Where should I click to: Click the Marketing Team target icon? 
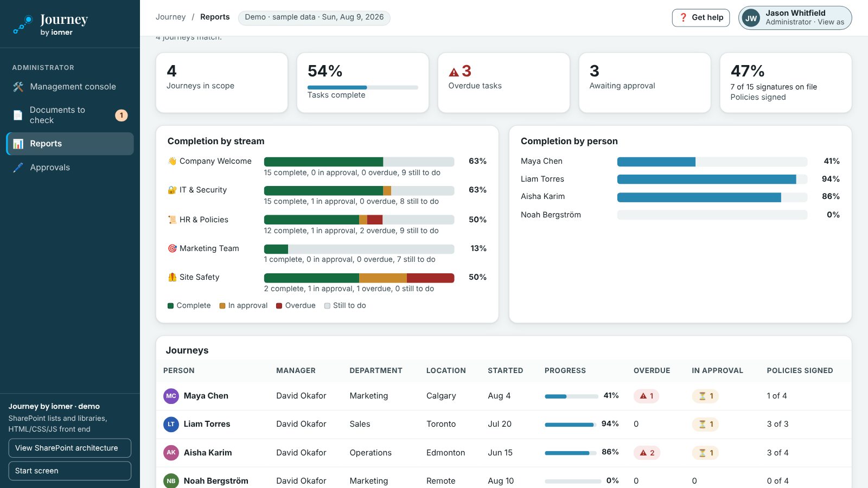click(x=172, y=248)
